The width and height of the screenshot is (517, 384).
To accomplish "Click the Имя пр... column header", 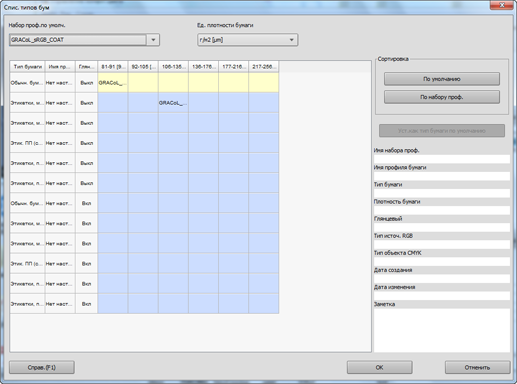I will click(60, 67).
